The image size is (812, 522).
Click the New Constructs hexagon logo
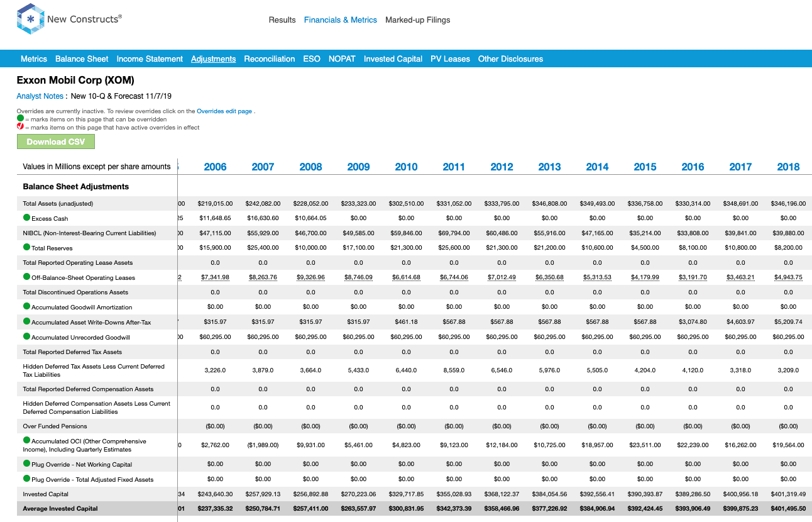[30, 19]
